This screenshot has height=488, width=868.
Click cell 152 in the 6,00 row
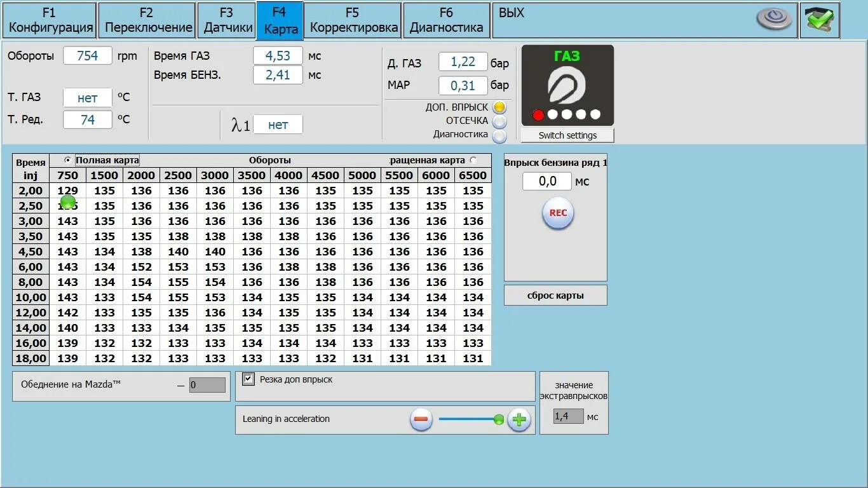142,267
